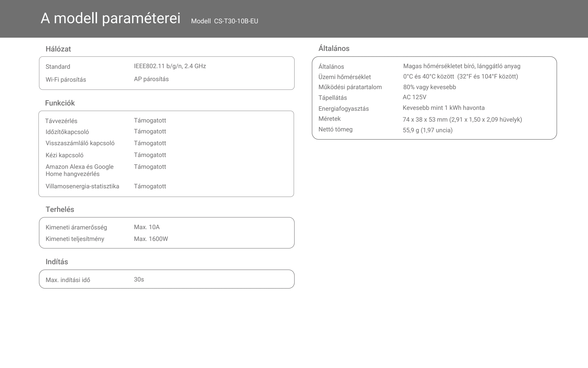This screenshot has width=588, height=368.
Task: Click the Hálózat section heading
Action: tap(58, 49)
